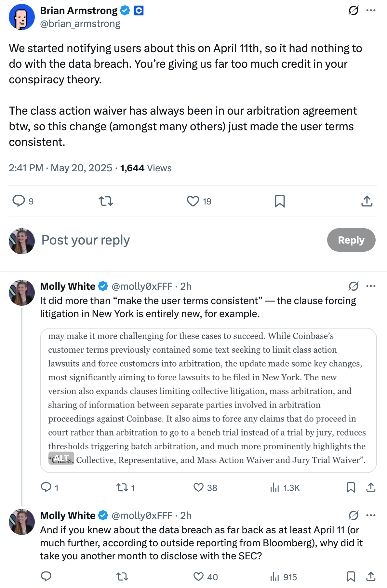This screenshot has width=387, height=588.
Task: Bookmark Molly White's first reply
Action: coord(351,487)
